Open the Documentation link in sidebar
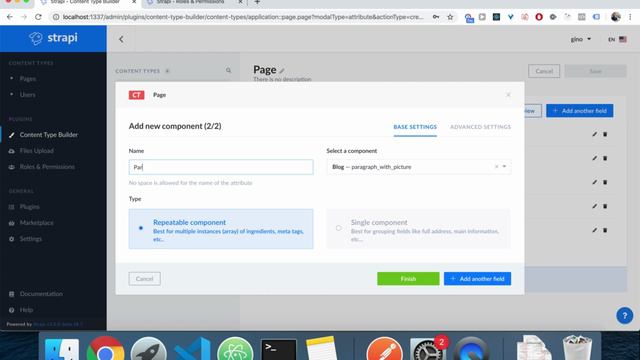Screen dimensions: 640x360 coord(41,293)
